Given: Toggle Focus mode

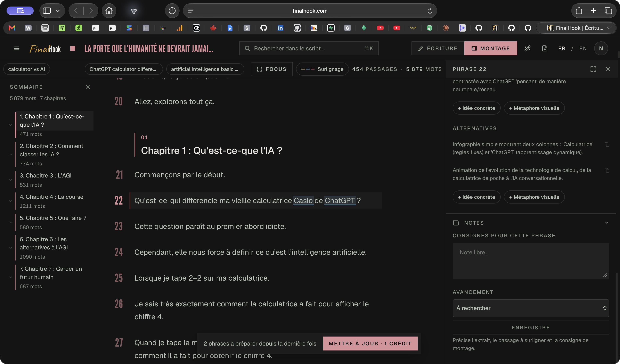Looking at the screenshot, I should (x=272, y=69).
